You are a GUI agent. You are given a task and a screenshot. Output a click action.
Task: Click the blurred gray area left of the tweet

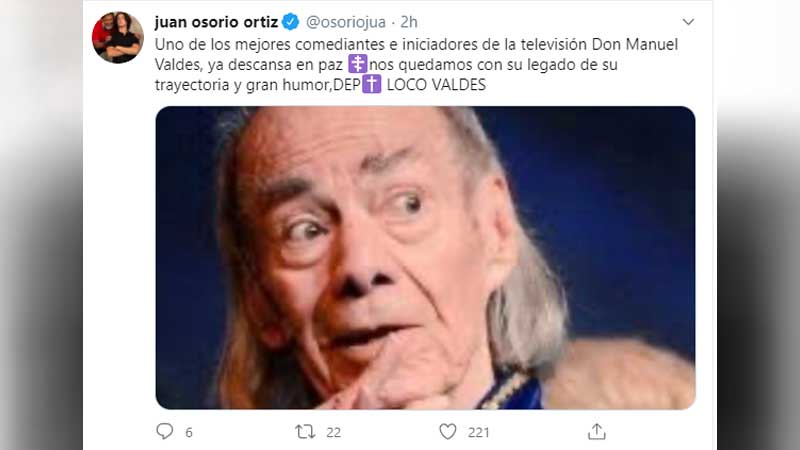tap(41, 225)
